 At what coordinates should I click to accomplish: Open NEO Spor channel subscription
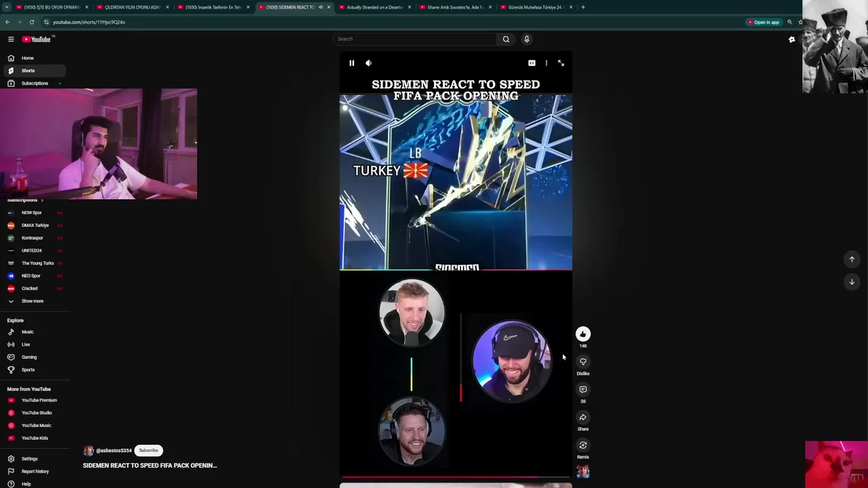[34, 276]
